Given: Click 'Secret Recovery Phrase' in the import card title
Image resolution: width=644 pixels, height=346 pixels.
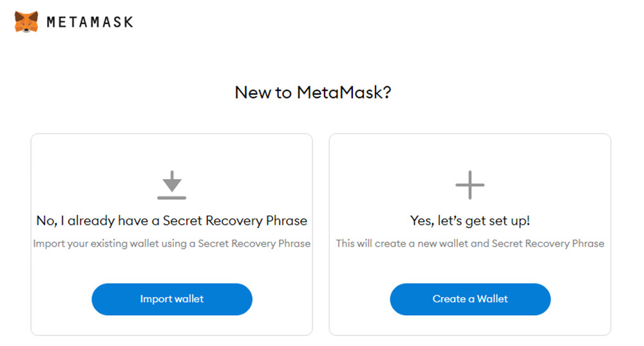Looking at the screenshot, I should pyautogui.click(x=235, y=220).
